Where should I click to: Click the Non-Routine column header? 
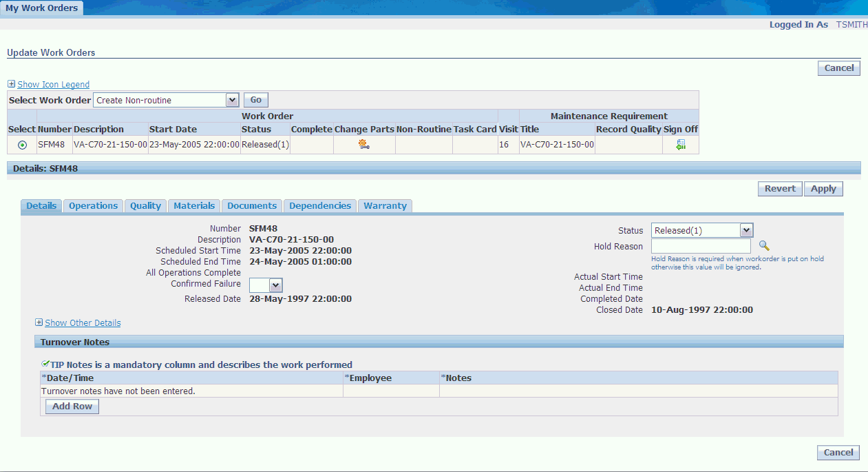pos(424,129)
